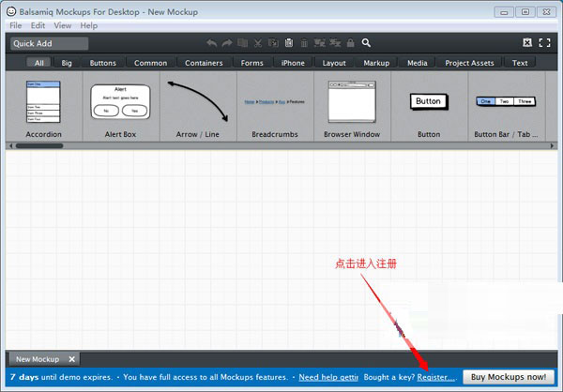The width and height of the screenshot is (563, 392).
Task: Click the library scrollbar right arrow
Action: point(553,145)
